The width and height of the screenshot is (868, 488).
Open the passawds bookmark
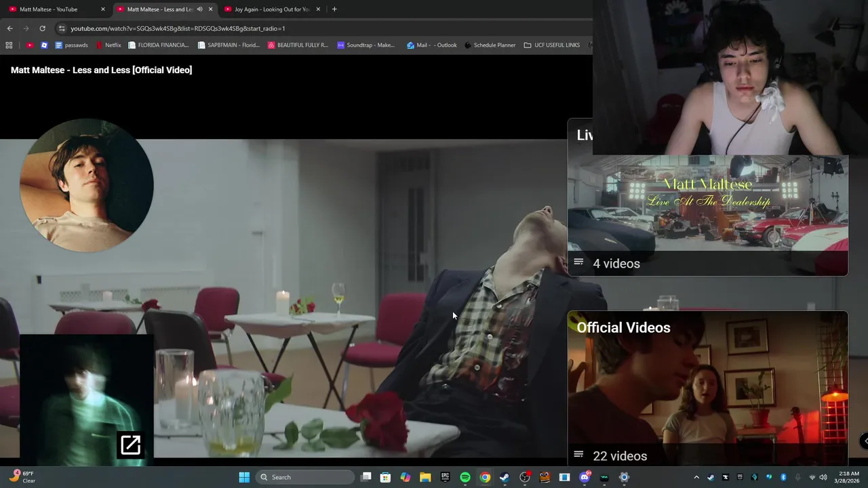(x=71, y=45)
